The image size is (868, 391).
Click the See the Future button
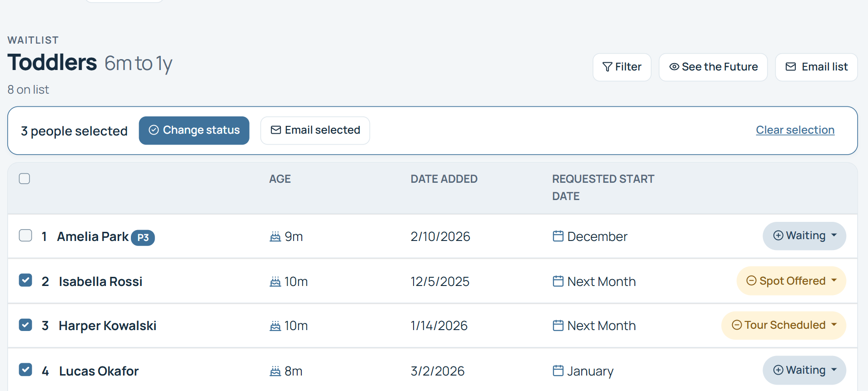[713, 67]
